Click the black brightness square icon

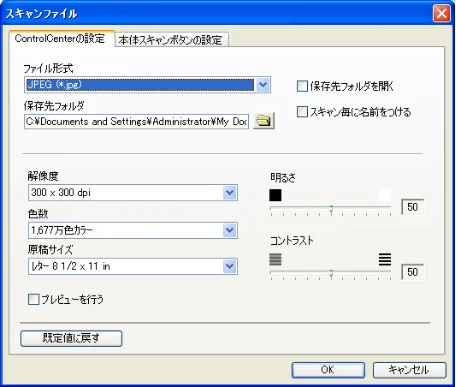[x=275, y=195]
